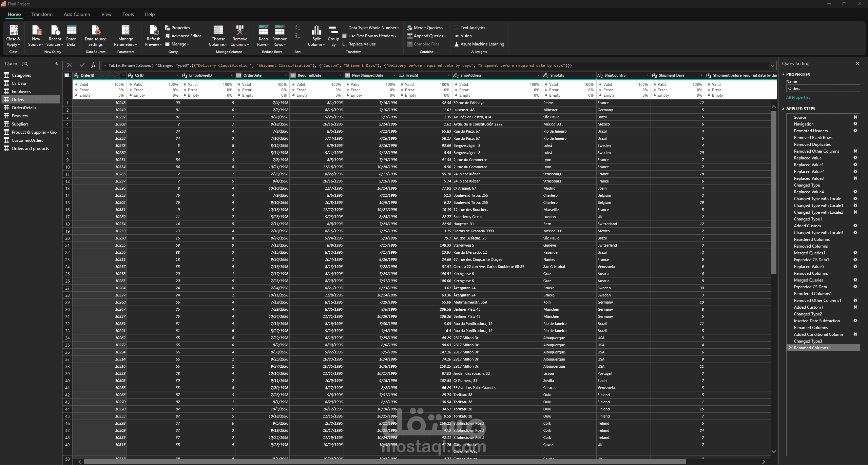
Task: Switch to the Transform tab
Action: click(x=42, y=14)
